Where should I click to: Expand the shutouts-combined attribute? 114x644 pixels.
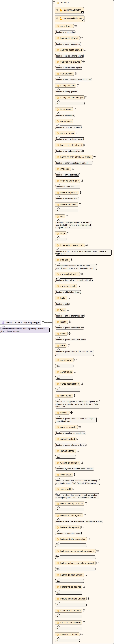(81, 634)
